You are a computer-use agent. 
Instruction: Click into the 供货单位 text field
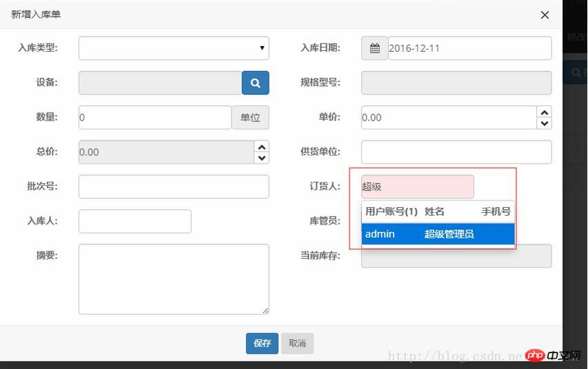tap(456, 152)
